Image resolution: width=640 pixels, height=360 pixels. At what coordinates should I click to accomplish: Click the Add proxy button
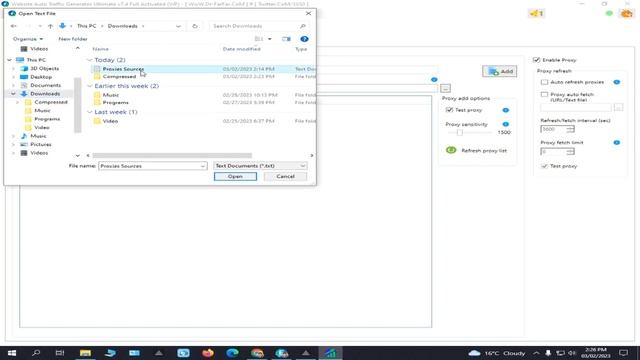(x=500, y=71)
